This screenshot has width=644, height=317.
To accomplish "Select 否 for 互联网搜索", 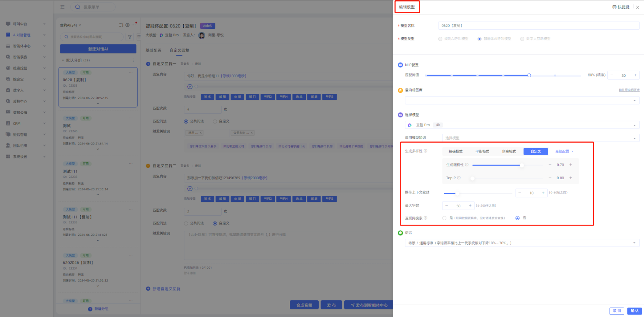I will pos(517,218).
